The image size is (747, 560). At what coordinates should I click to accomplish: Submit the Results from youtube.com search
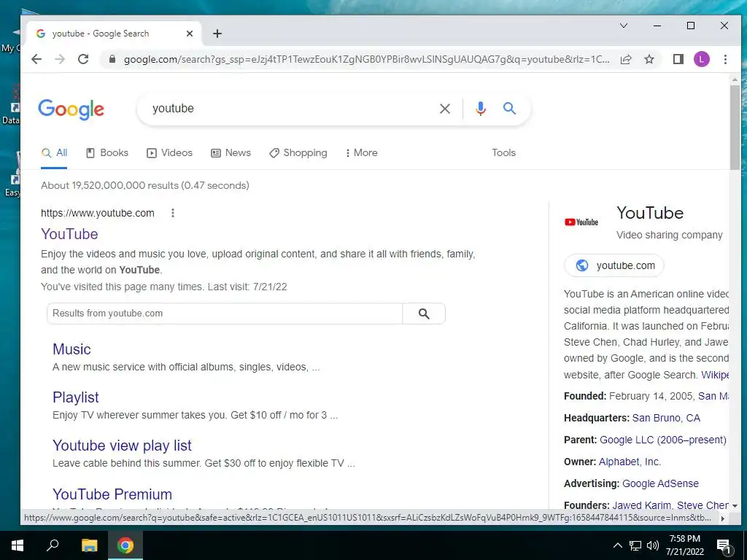pos(424,314)
